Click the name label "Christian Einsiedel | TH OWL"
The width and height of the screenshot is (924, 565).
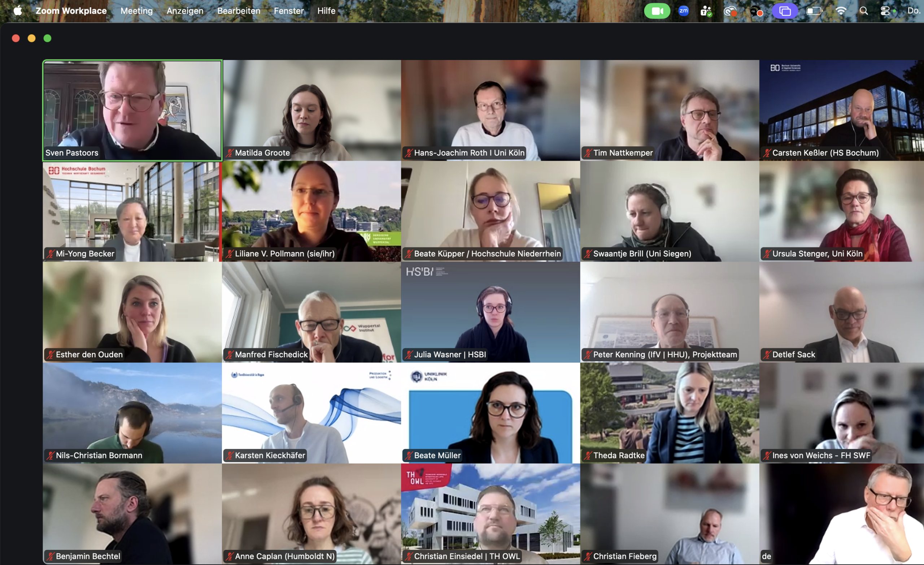pyautogui.click(x=467, y=556)
